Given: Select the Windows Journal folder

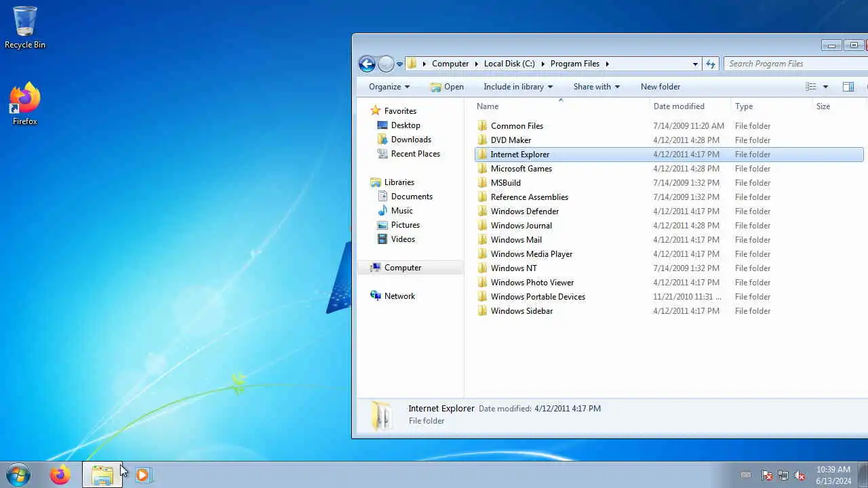Looking at the screenshot, I should 521,226.
